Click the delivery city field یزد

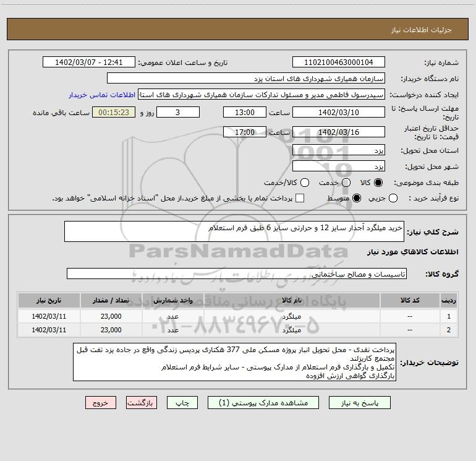pyautogui.click(x=339, y=166)
